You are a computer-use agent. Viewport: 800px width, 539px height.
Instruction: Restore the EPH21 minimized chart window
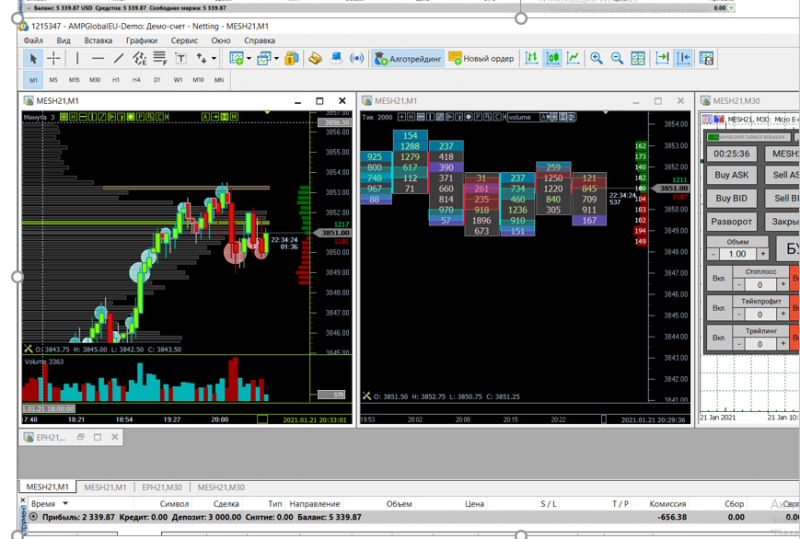(80, 437)
